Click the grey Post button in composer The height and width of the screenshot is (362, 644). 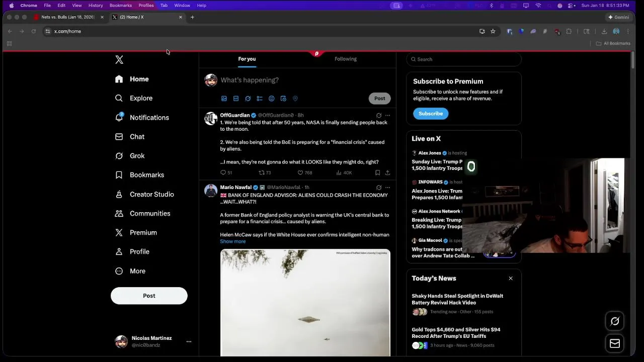[380, 99]
